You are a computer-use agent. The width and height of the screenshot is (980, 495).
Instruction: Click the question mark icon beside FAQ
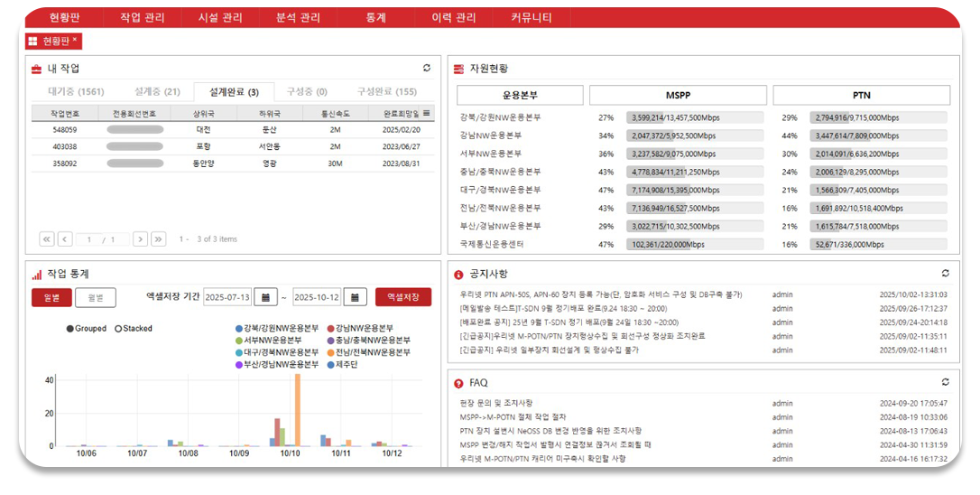[458, 384]
